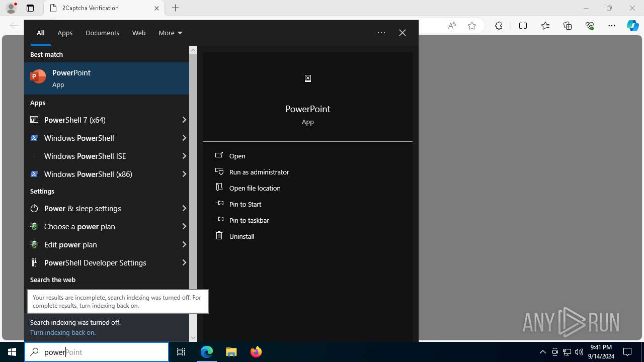The image size is (644, 362).
Task: Click the PowerShell Developer Settings icon
Action: (34, 262)
